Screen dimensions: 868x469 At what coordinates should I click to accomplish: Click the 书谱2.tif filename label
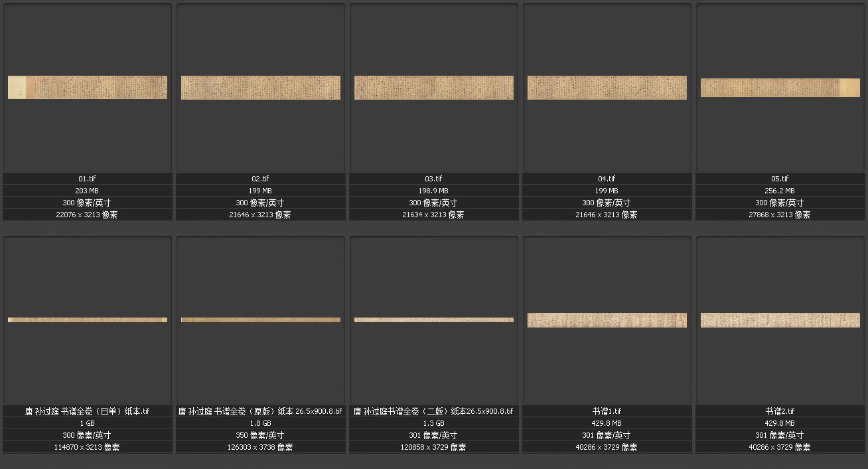click(780, 411)
